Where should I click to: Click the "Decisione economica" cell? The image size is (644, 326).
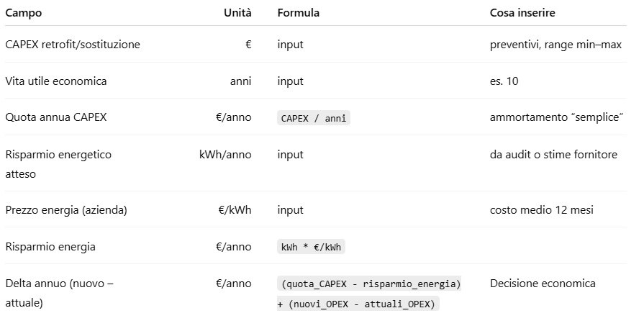543,284
